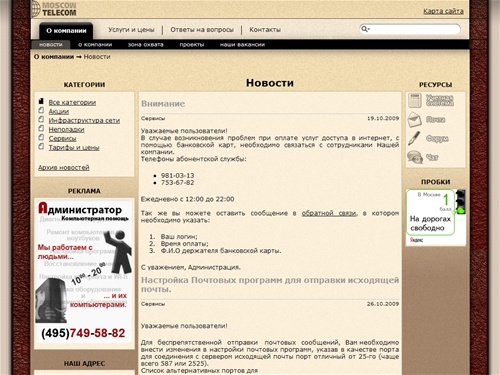Click the ПРОБКИ sidebar heading
This screenshot has height=375, width=500.
[x=436, y=182]
